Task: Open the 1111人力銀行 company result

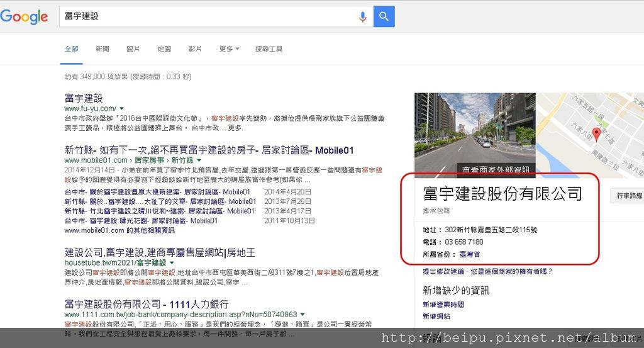Action: click(147, 305)
